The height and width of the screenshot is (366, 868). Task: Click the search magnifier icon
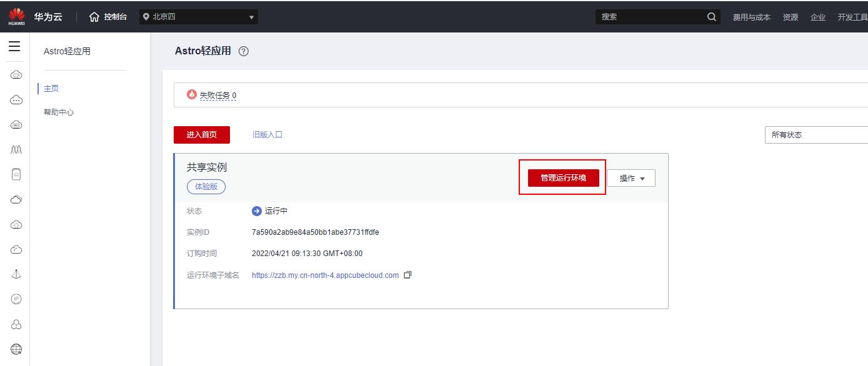point(711,16)
